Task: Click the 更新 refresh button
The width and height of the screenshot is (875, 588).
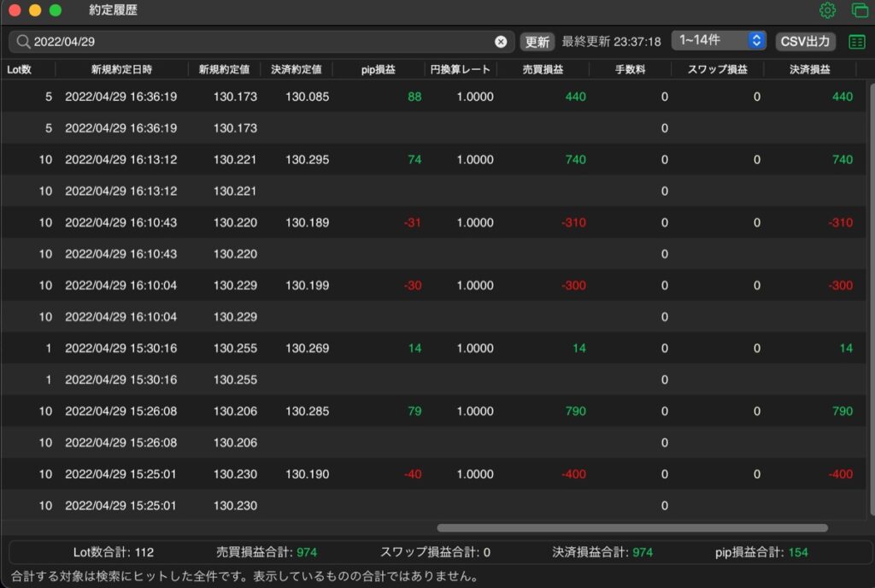Action: click(x=537, y=42)
